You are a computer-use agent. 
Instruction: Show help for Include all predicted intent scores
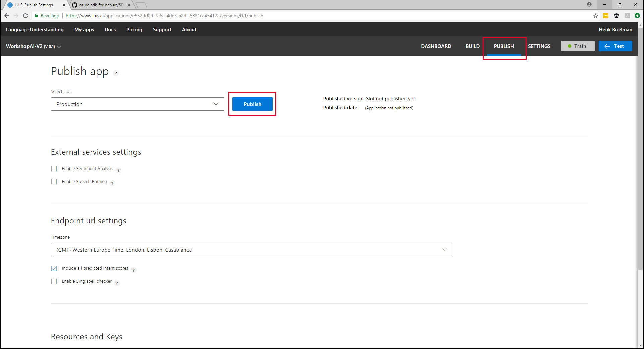tap(133, 270)
